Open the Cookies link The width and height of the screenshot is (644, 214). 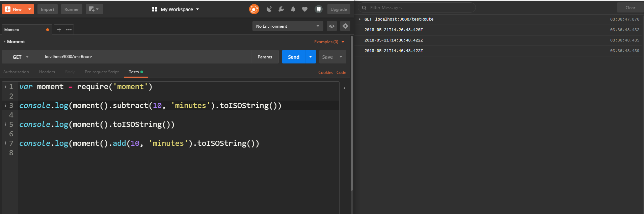point(325,73)
